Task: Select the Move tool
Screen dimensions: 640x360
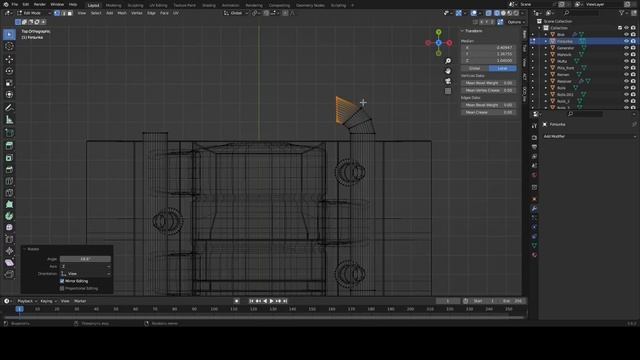Action: (9, 59)
